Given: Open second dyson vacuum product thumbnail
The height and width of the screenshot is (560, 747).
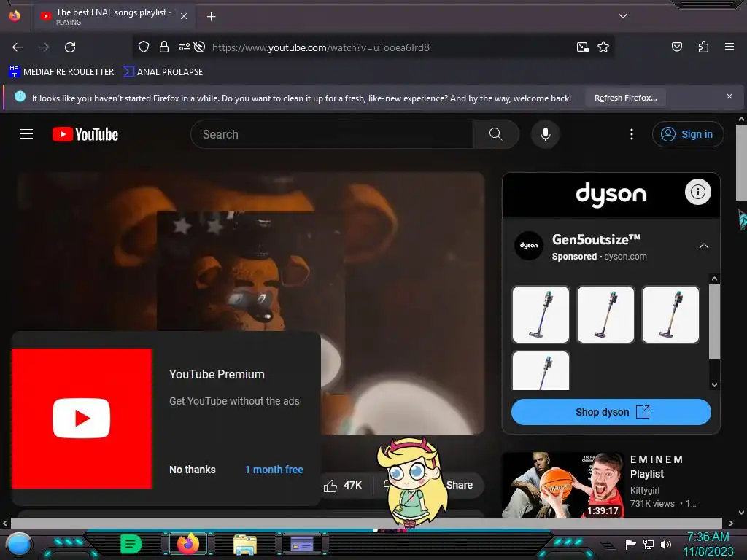Looking at the screenshot, I should pos(605,314).
